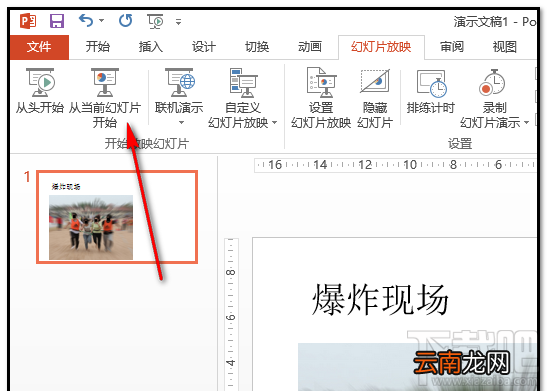Start slideshow with 从头开始 icon
Image resolution: width=547 pixels, height=391 pixels.
[40, 83]
